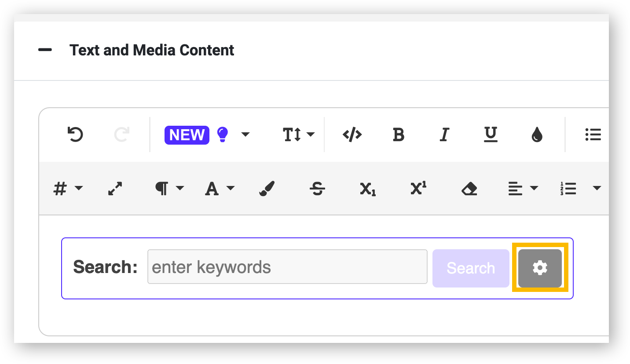The width and height of the screenshot is (630, 364).
Task: Select the subscript icon
Action: pyautogui.click(x=368, y=189)
